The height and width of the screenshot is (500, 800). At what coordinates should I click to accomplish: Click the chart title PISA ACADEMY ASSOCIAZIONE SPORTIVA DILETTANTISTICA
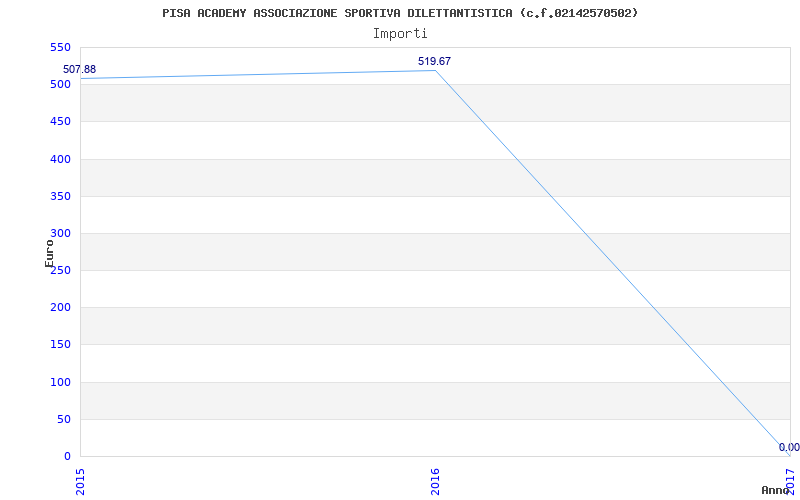tap(400, 13)
